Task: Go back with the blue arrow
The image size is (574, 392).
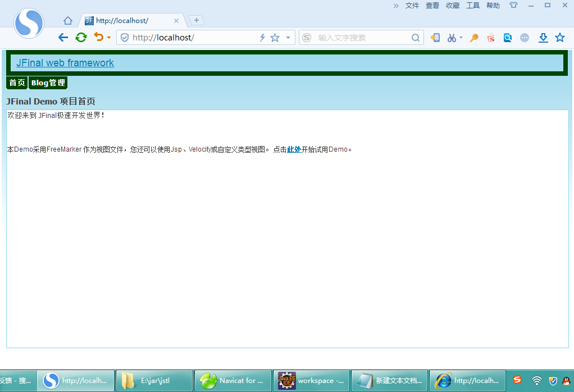Action: coord(63,37)
